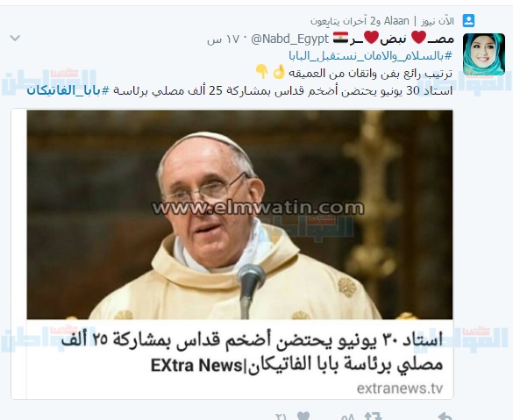Click the like count ٢١

(x=281, y=416)
